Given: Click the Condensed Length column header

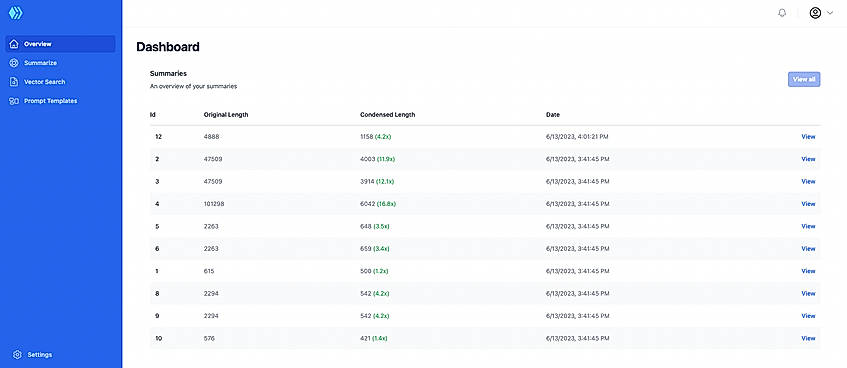Looking at the screenshot, I should pos(387,115).
